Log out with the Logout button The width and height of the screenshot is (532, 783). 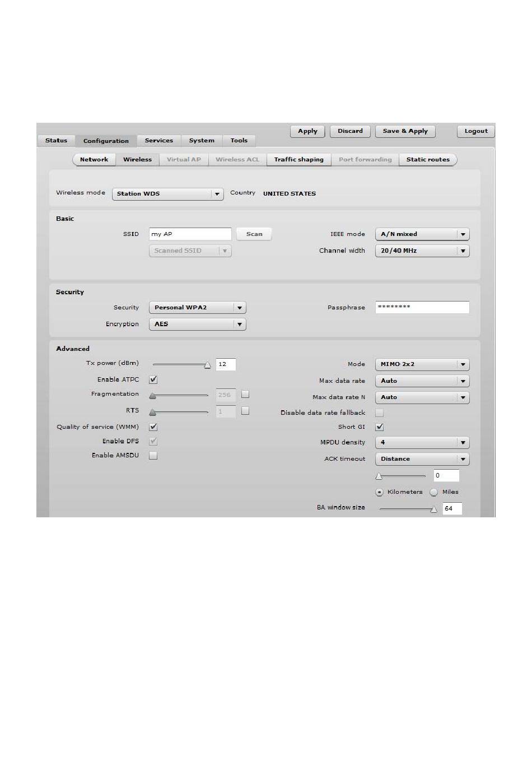pyautogui.click(x=476, y=131)
